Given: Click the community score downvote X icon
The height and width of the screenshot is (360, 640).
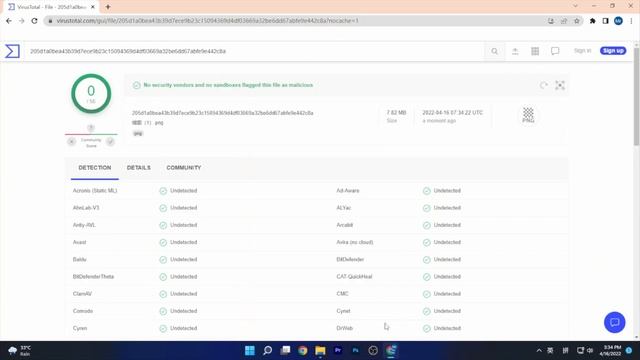Looking at the screenshot, I should [x=71, y=142].
